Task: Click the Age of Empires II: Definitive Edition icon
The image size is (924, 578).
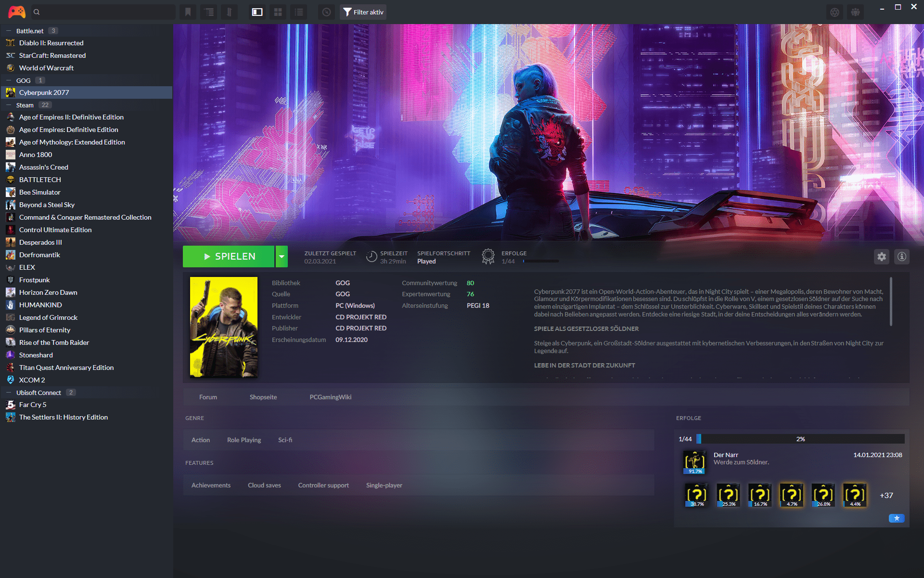Action: click(x=11, y=117)
